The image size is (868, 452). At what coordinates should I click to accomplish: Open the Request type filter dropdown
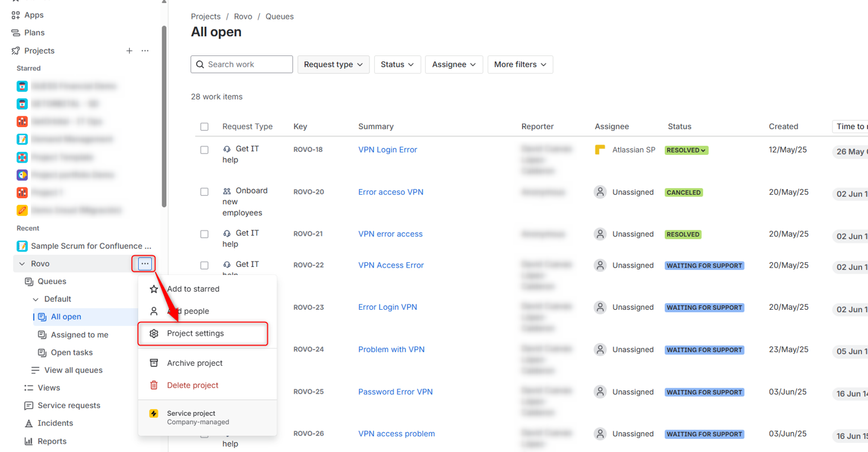coord(333,64)
